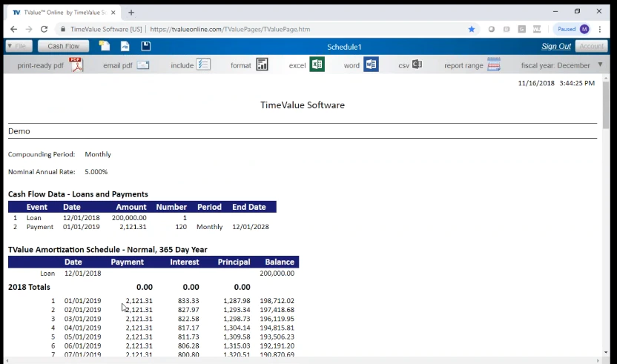Expand the fiscal year December dropdown
Image resolution: width=617 pixels, height=364 pixels.
[x=600, y=64]
